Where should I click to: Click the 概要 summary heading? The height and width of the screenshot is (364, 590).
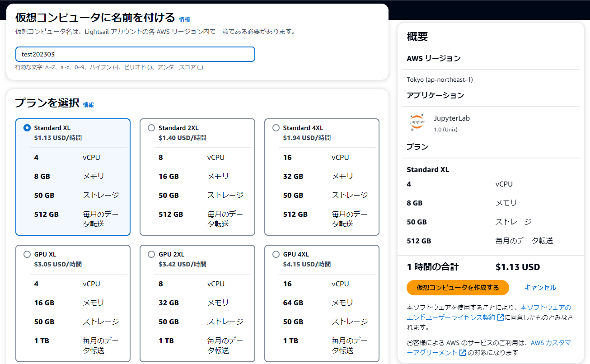click(x=417, y=37)
